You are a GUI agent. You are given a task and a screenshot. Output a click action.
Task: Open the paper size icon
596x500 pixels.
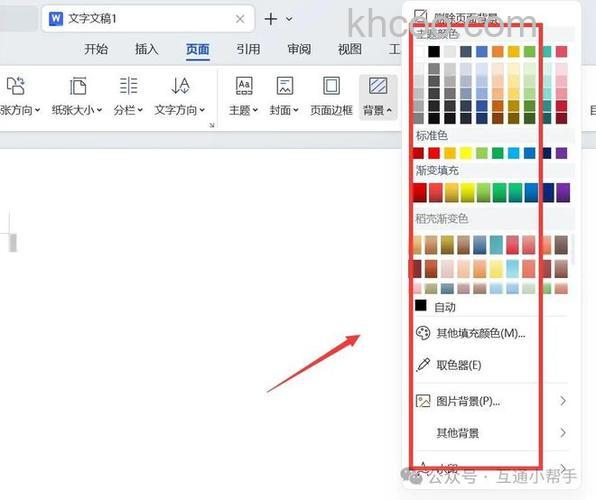click(x=78, y=86)
